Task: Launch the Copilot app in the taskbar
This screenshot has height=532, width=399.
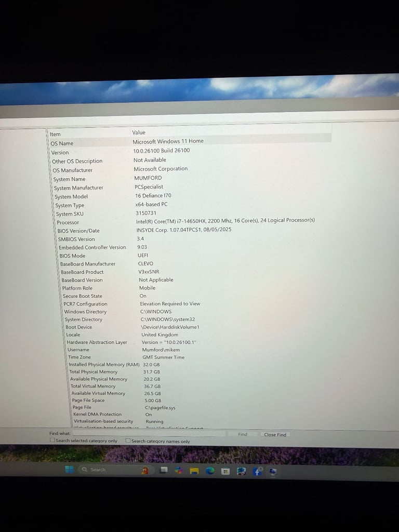Action: [179, 471]
